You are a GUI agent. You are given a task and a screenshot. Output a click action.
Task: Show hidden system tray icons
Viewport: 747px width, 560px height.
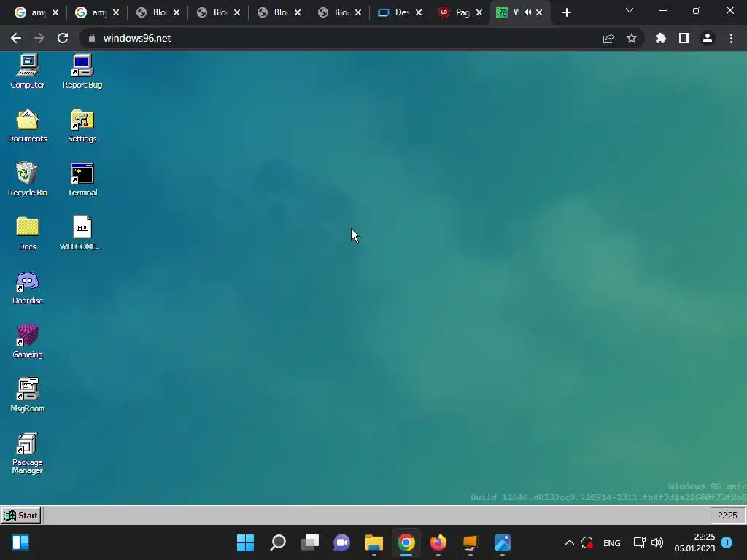pyautogui.click(x=569, y=542)
